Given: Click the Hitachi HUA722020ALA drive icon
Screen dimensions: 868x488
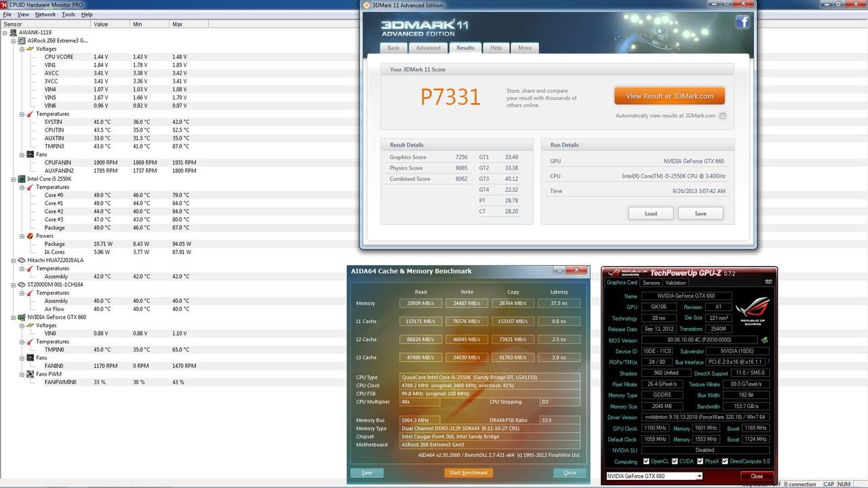Looking at the screenshot, I should coord(22,260).
